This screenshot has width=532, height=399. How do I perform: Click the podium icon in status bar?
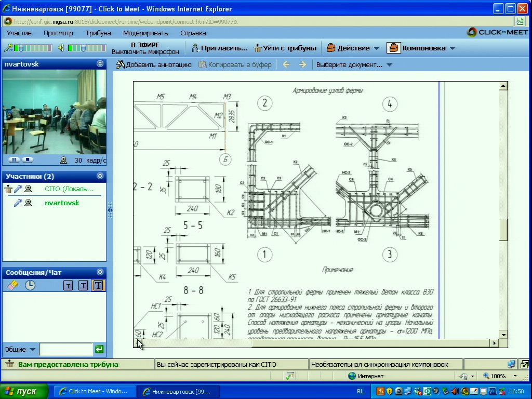point(9,364)
